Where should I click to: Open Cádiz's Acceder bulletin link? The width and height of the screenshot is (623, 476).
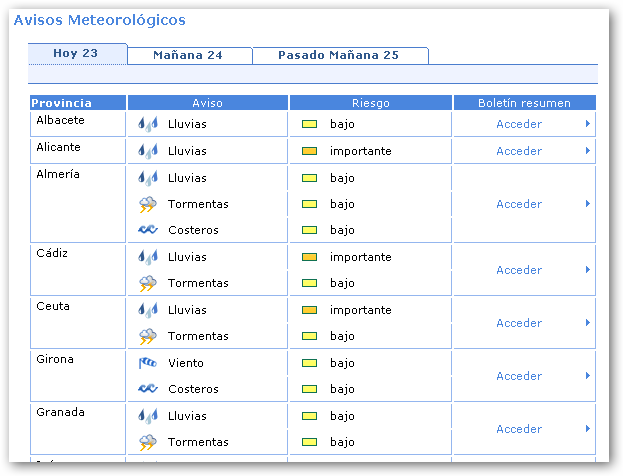519,270
